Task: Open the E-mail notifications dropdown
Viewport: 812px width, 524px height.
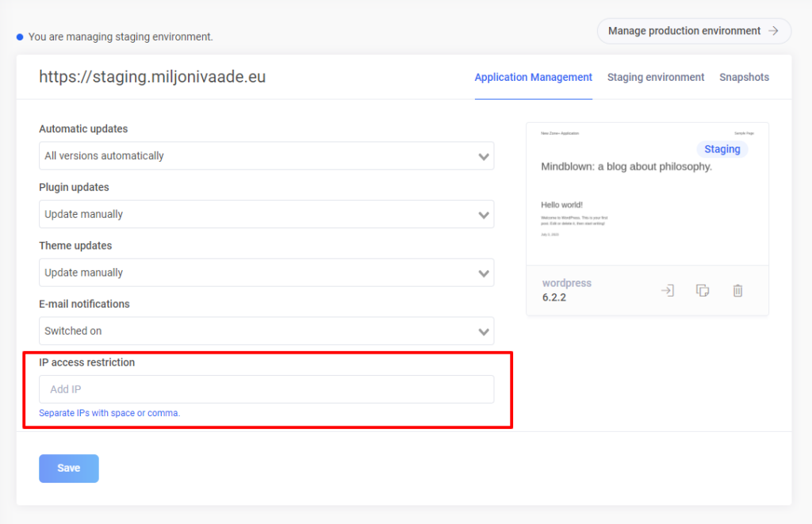Action: coord(266,331)
